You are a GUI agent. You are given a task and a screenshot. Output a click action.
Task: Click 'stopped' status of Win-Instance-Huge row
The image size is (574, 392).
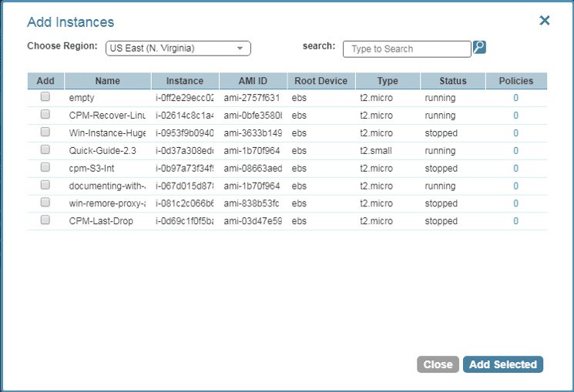pos(441,133)
